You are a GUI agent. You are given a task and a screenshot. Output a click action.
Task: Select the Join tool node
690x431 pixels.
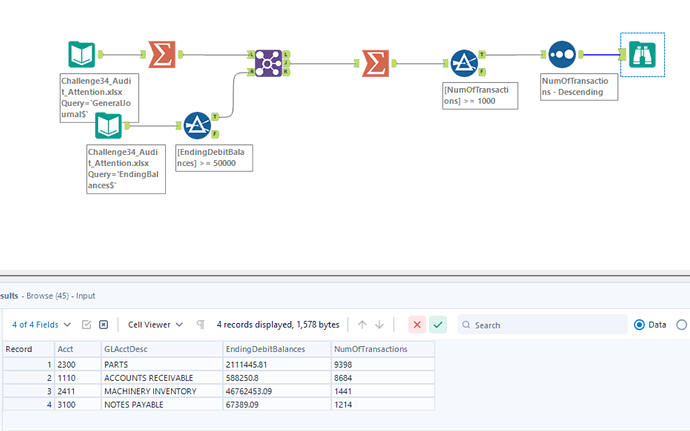click(x=266, y=63)
